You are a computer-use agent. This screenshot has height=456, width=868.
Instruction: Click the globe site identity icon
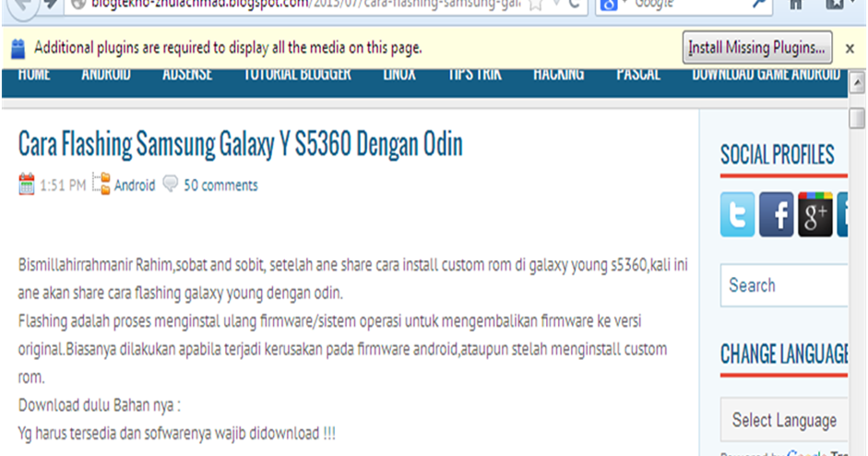78,5
